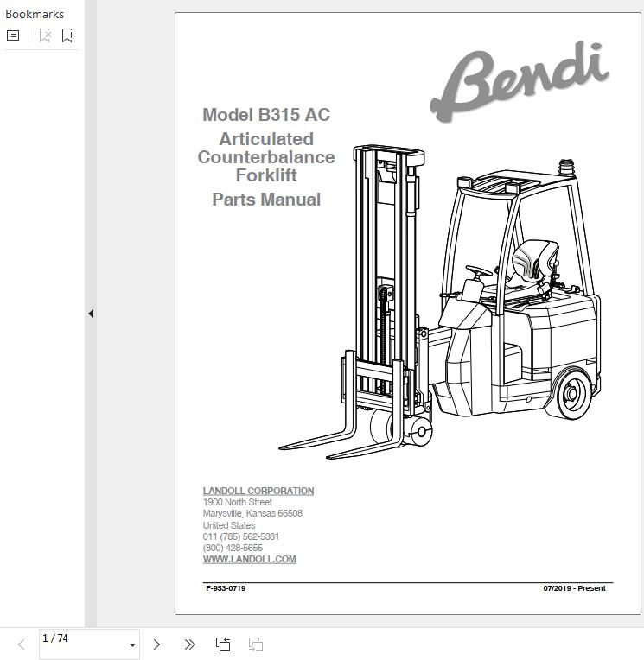Click the Bookmarks panel title

tap(35, 14)
